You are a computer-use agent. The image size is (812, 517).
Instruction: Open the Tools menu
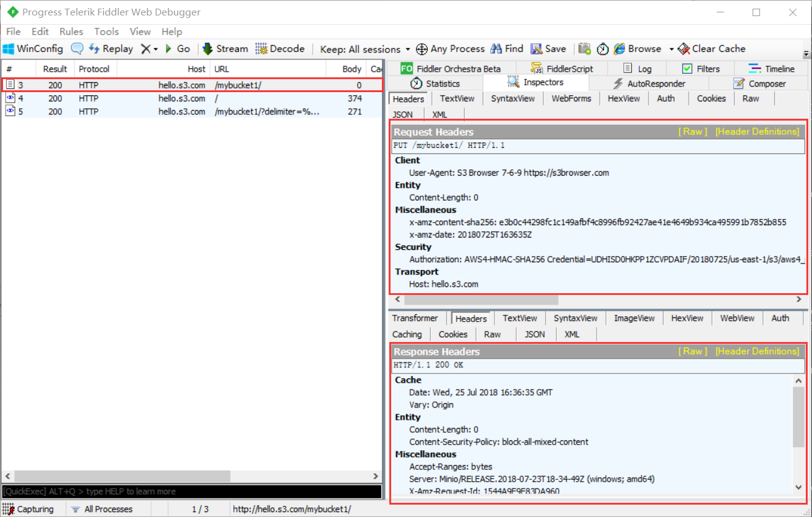coord(106,32)
